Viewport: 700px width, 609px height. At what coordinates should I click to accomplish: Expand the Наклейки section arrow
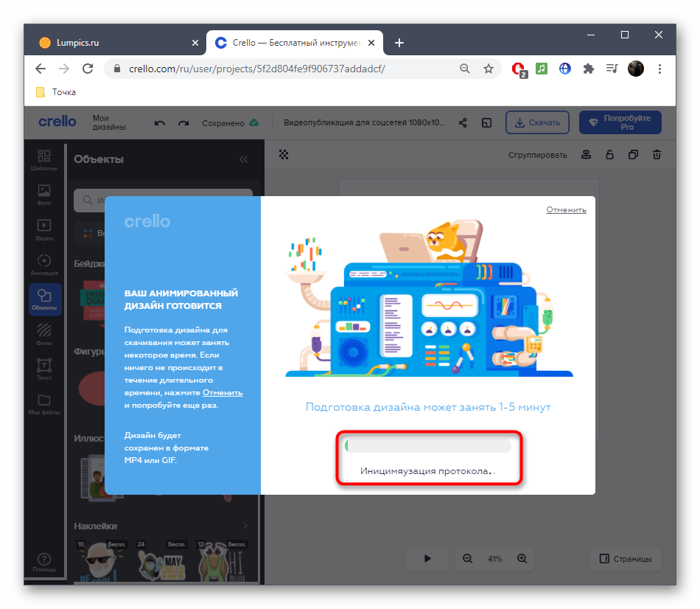[x=245, y=526]
